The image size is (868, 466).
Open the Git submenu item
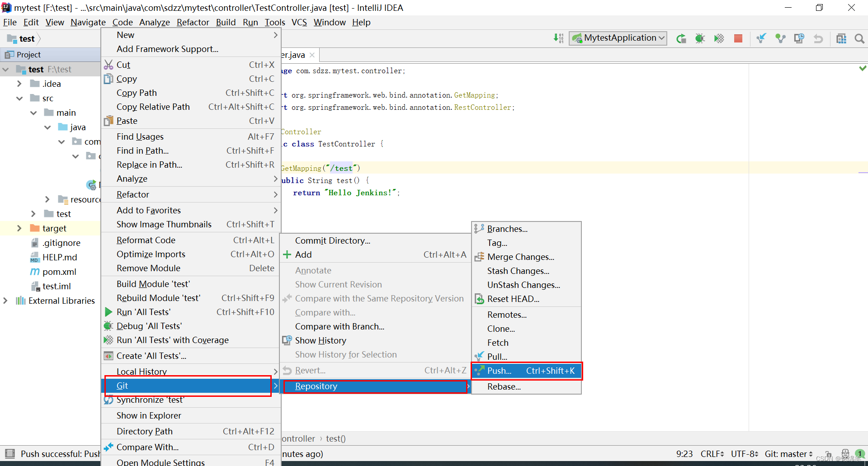191,386
